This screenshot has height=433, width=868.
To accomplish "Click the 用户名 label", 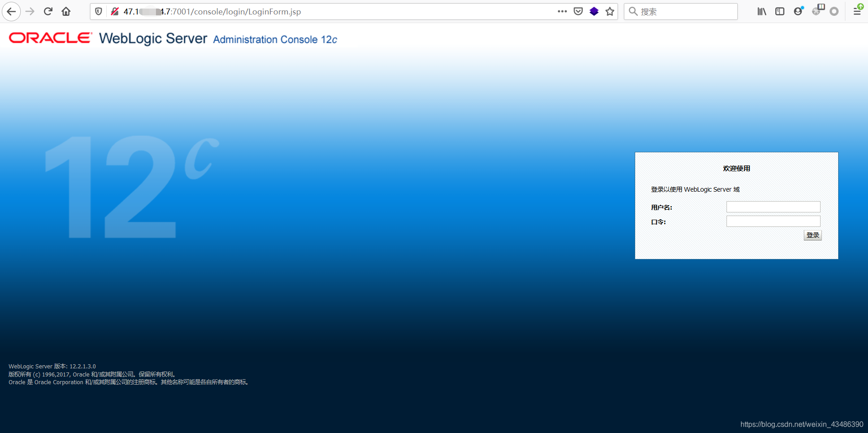I will click(661, 207).
